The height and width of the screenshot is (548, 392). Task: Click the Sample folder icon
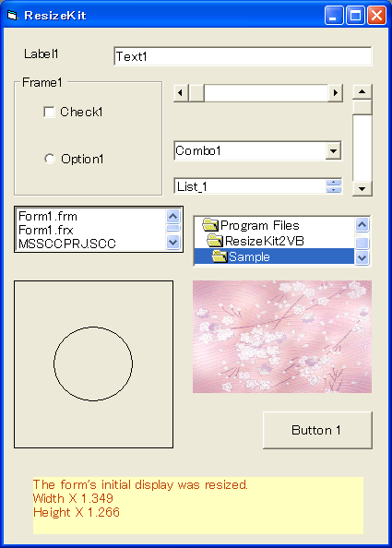[220, 256]
